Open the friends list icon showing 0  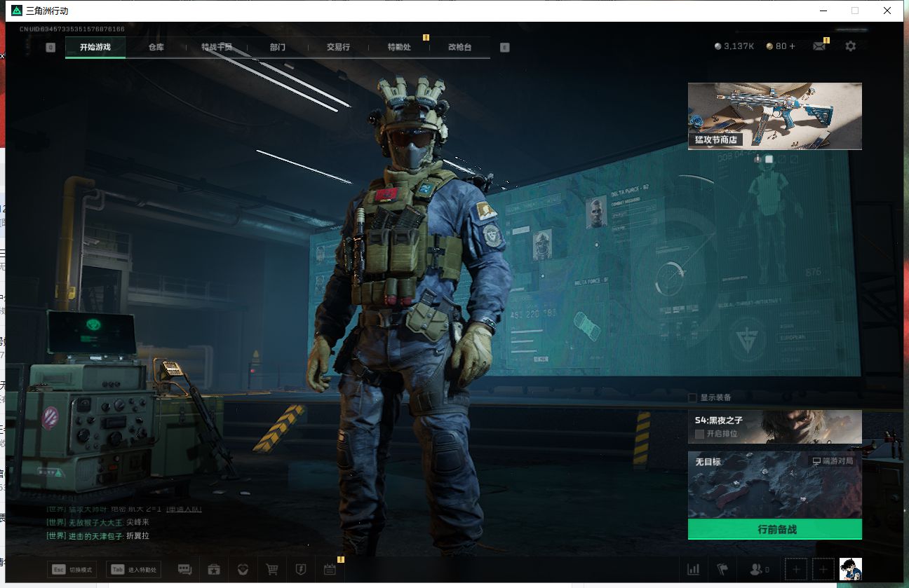760,570
